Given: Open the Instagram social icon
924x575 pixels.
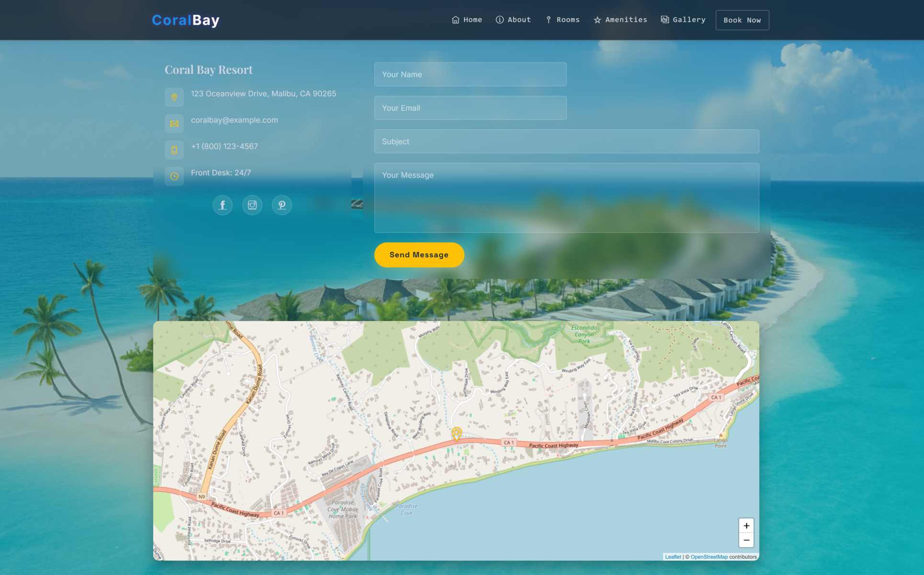Looking at the screenshot, I should (x=252, y=205).
